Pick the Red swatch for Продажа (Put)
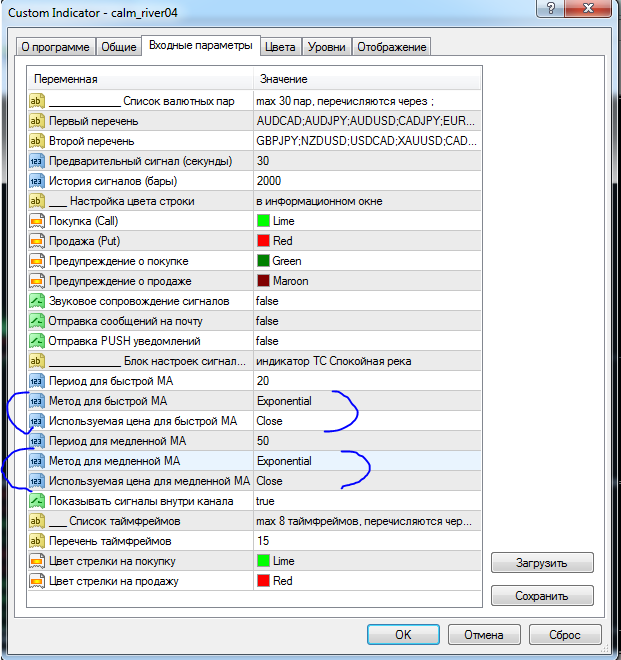Viewport: 621px width, 660px height. [263, 241]
